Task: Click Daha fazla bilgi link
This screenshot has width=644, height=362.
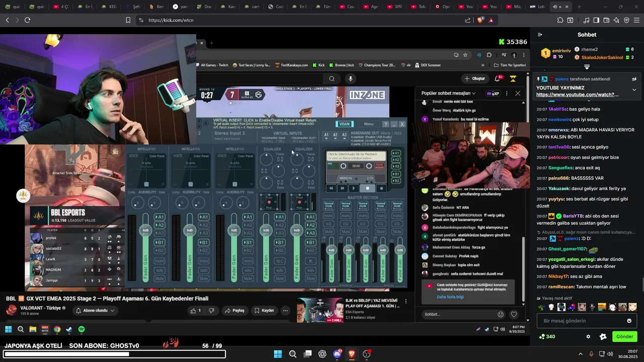Action: 450,297
